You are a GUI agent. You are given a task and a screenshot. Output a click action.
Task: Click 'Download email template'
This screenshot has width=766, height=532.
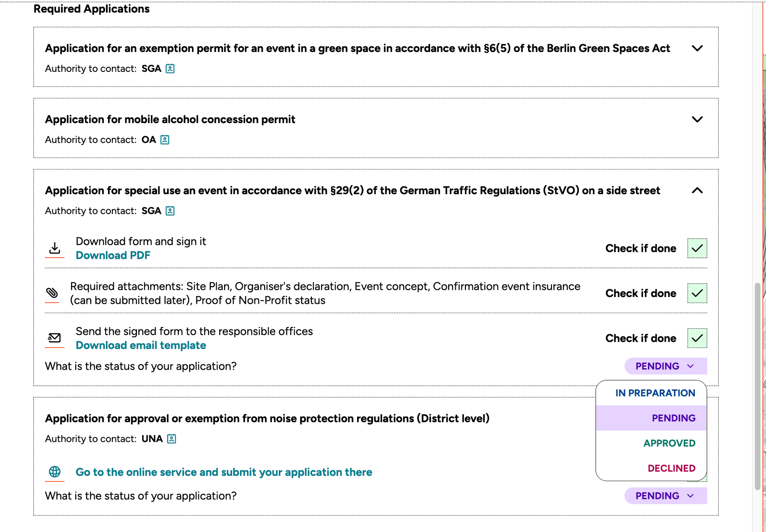[141, 345]
